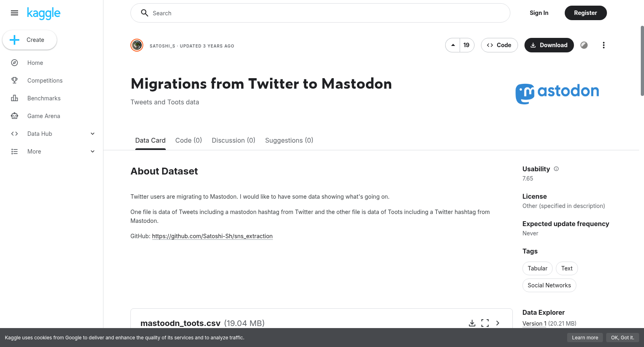Open Satoshi_S author avatar
Viewport: 644px width, 347px height.
[137, 45]
